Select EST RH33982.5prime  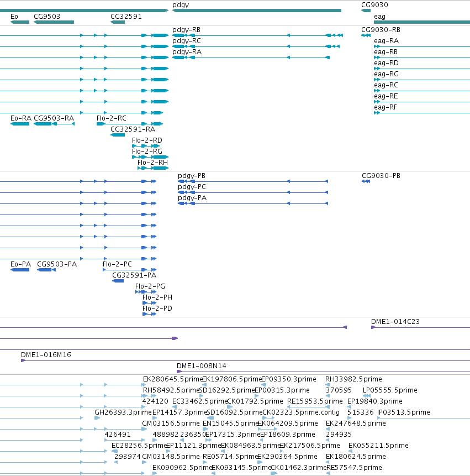click(x=353, y=379)
